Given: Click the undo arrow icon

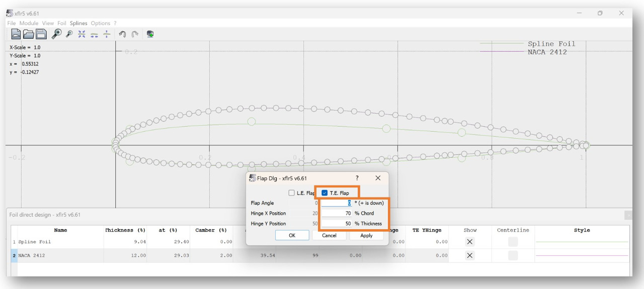Looking at the screenshot, I should [x=122, y=34].
